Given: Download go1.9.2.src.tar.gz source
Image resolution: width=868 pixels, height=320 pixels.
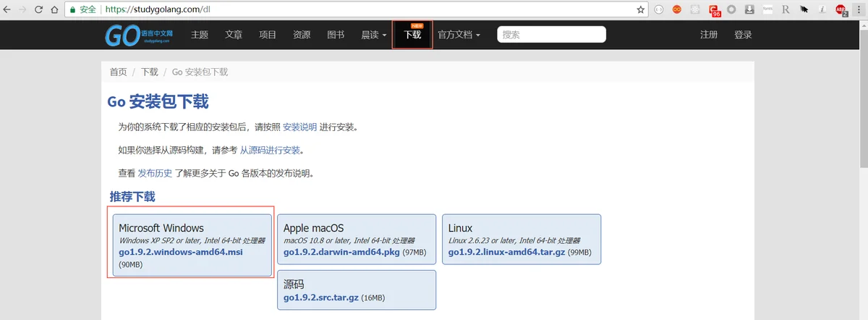Looking at the screenshot, I should 320,298.
